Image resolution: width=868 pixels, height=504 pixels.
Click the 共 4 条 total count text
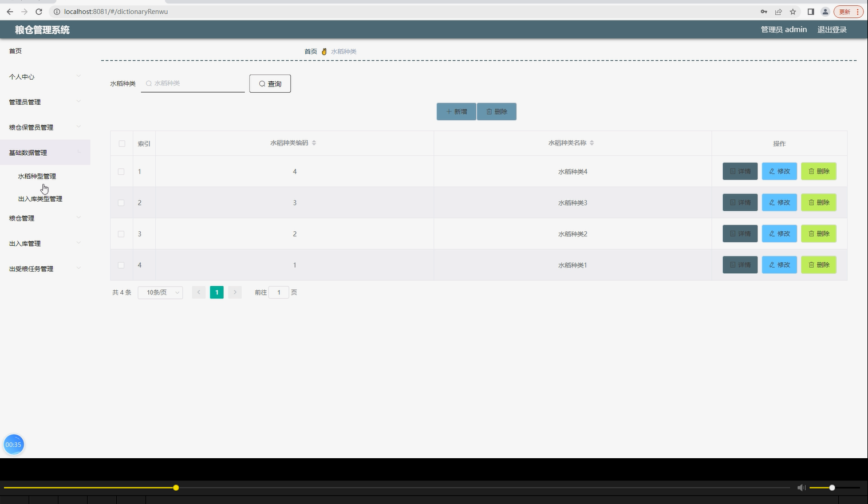[x=121, y=292]
